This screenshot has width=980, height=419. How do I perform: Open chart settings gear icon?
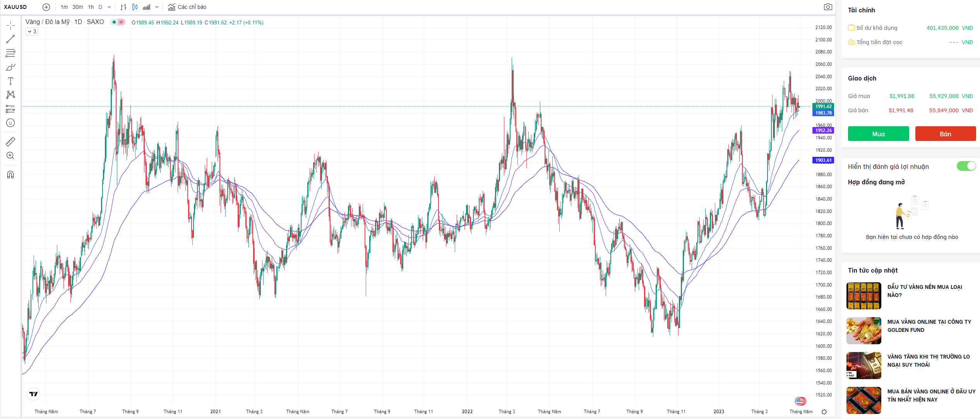coord(824,412)
